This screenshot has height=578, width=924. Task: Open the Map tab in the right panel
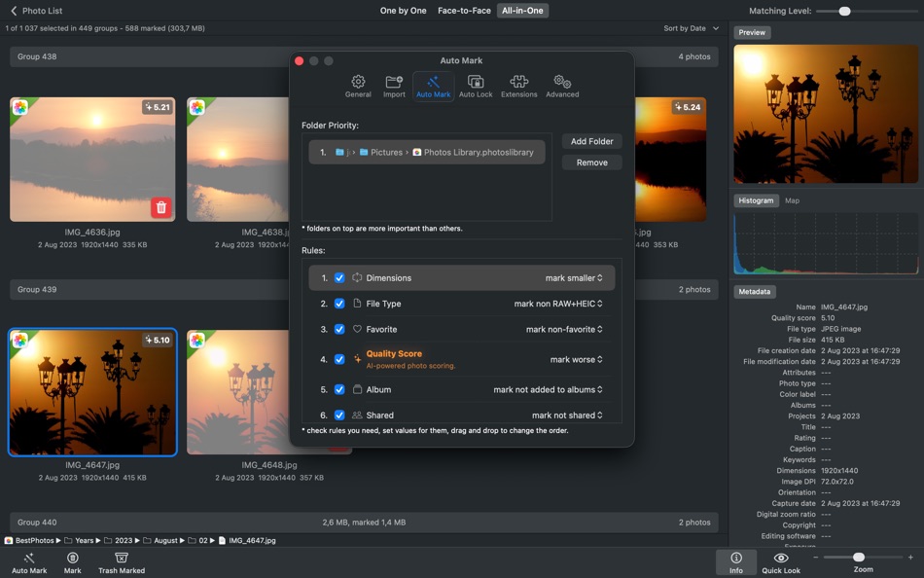point(792,200)
